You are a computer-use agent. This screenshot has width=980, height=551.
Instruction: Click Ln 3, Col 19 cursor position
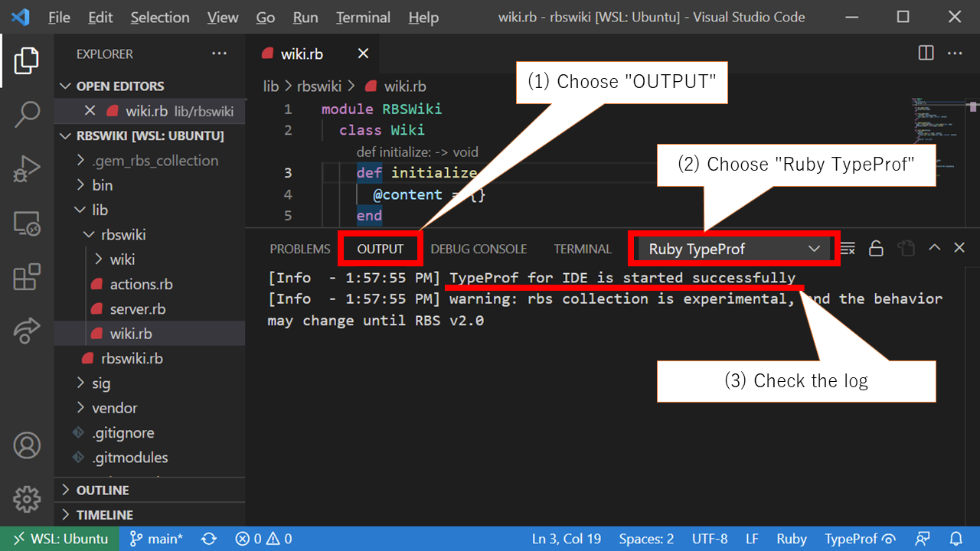tap(567, 539)
